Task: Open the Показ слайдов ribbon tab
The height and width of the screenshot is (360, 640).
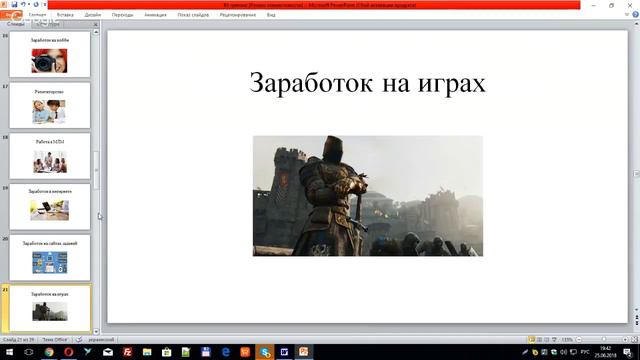Action: coord(193,15)
